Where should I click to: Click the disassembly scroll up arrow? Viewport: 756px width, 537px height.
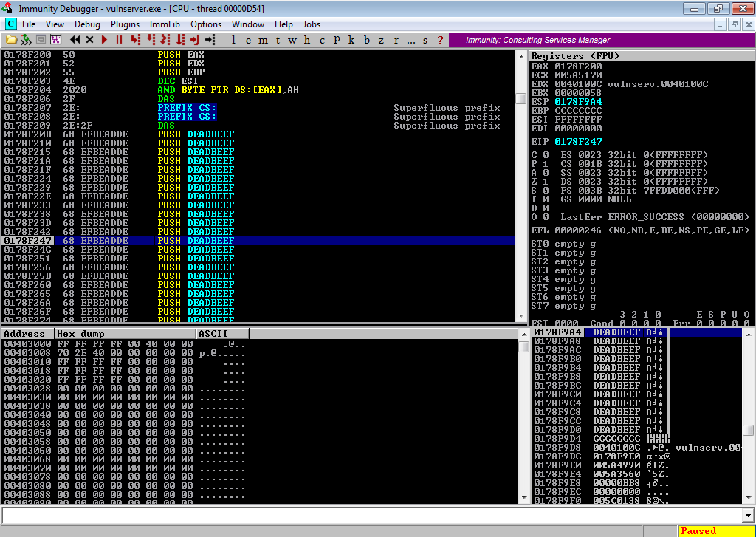pyautogui.click(x=521, y=56)
